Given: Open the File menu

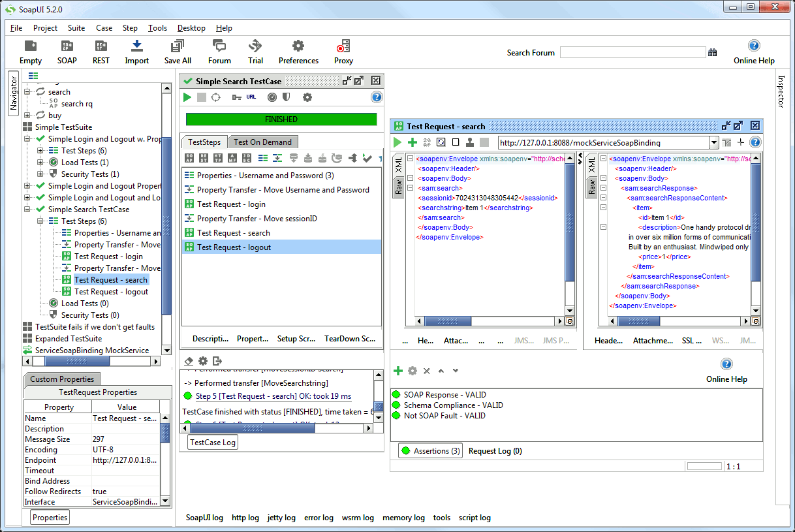Looking at the screenshot, I should click(16, 28).
